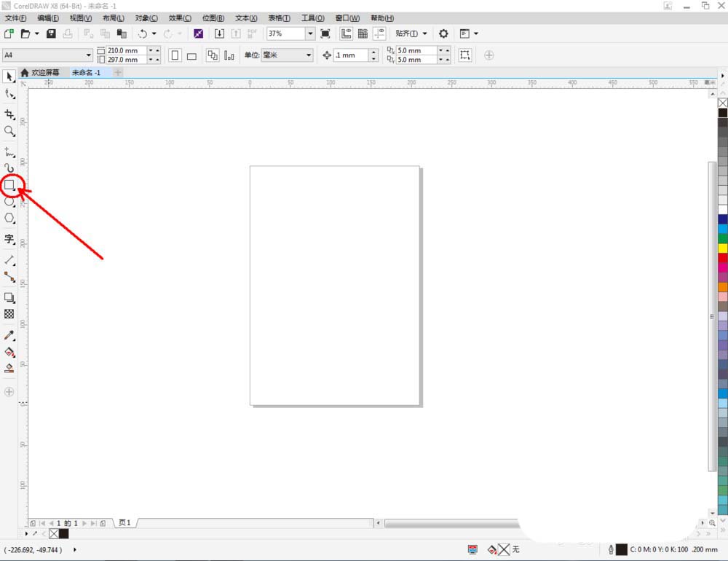Select the Polygon tool
Image resolution: width=728 pixels, height=561 pixels.
point(9,218)
